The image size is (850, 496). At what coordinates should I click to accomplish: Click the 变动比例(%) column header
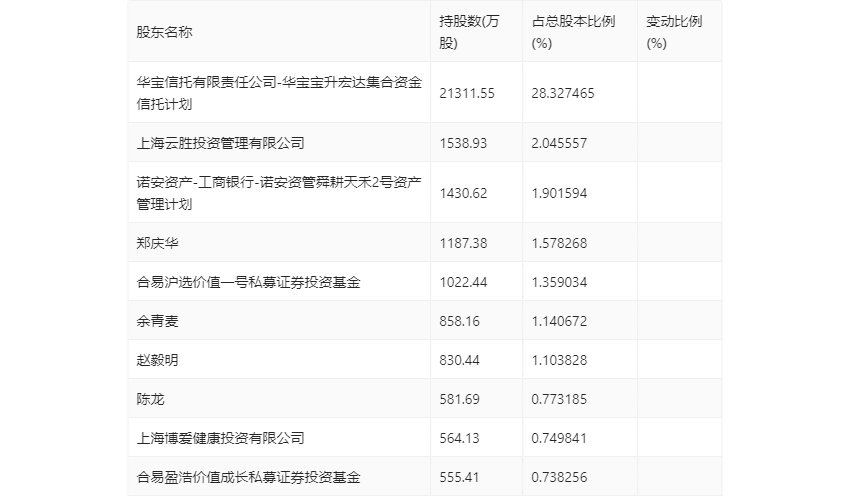[674, 33]
